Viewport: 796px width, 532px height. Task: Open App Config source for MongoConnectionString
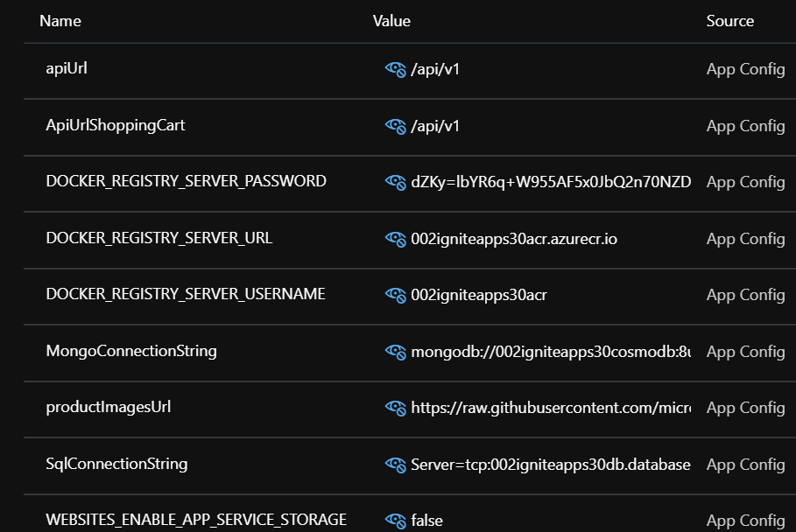click(745, 351)
